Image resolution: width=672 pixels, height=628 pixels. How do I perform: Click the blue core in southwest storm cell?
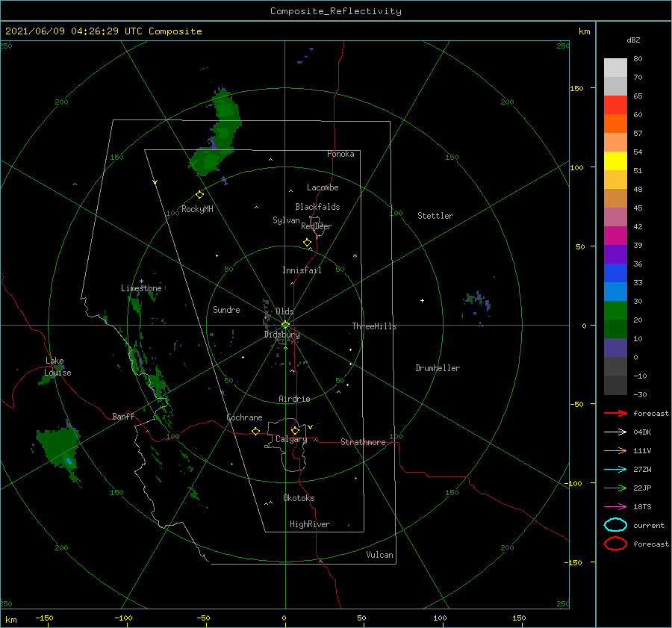tap(69, 461)
